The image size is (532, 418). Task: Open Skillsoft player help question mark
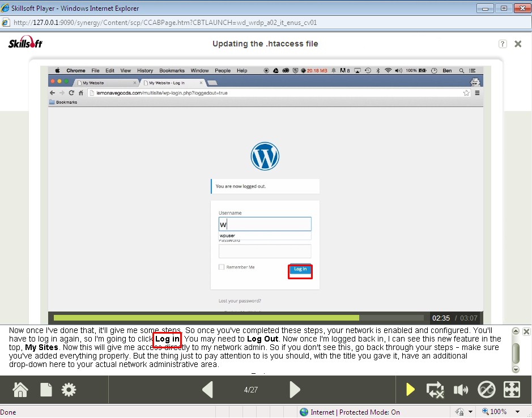point(503,44)
